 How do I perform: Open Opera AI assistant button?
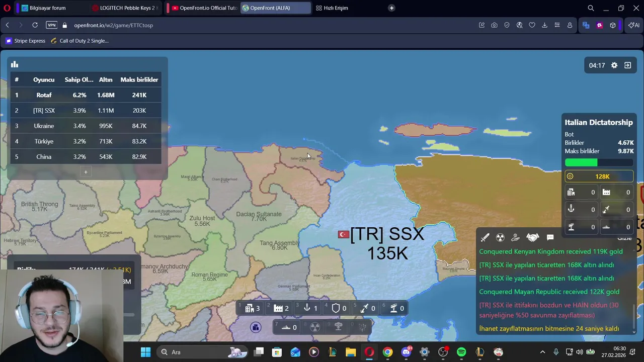(634, 25)
